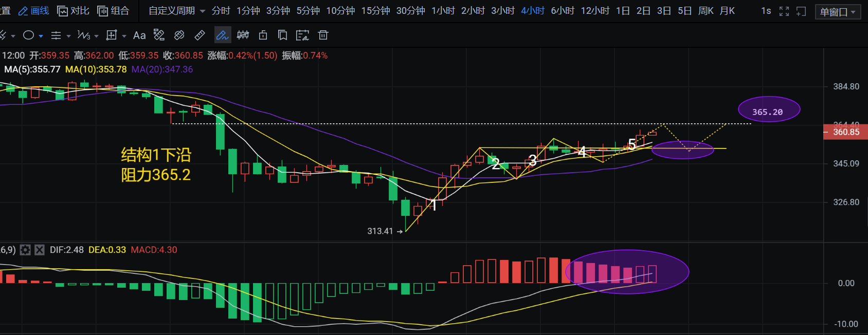
Task: Expand the ellipse shape tool dropdown arrow
Action: (41, 36)
